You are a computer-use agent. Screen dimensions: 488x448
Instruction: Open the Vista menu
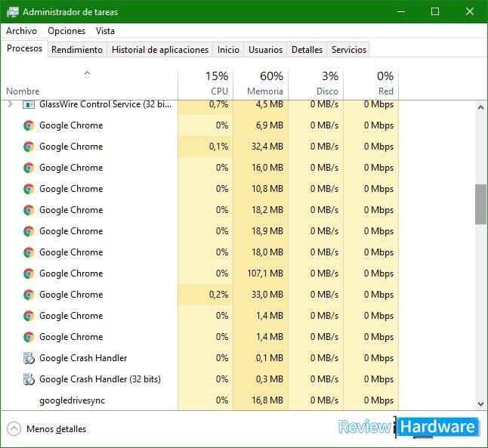point(105,31)
